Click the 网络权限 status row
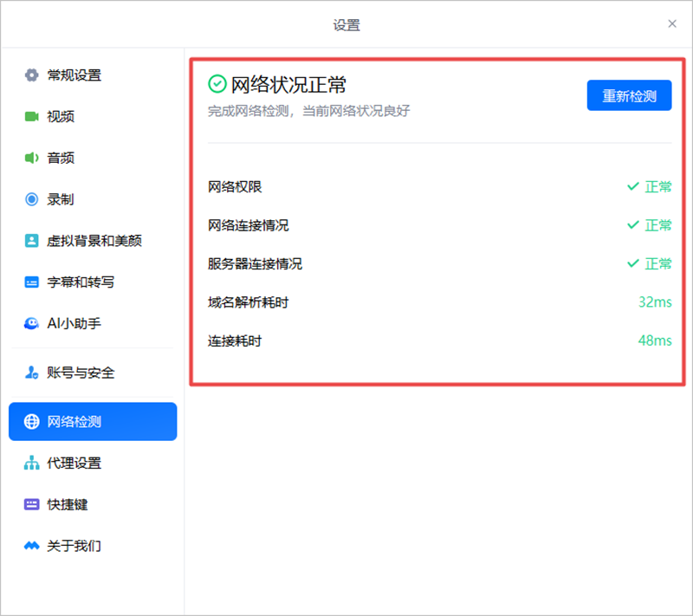This screenshot has height=616, width=693. click(x=439, y=186)
